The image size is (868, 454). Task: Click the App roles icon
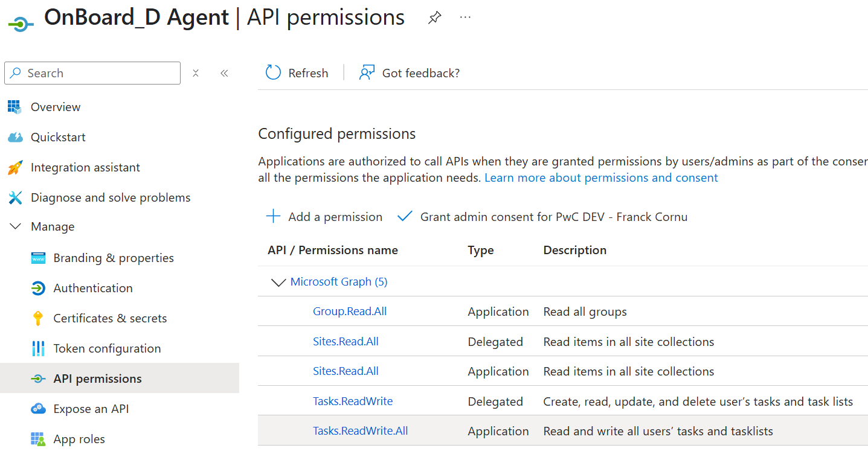coord(38,439)
